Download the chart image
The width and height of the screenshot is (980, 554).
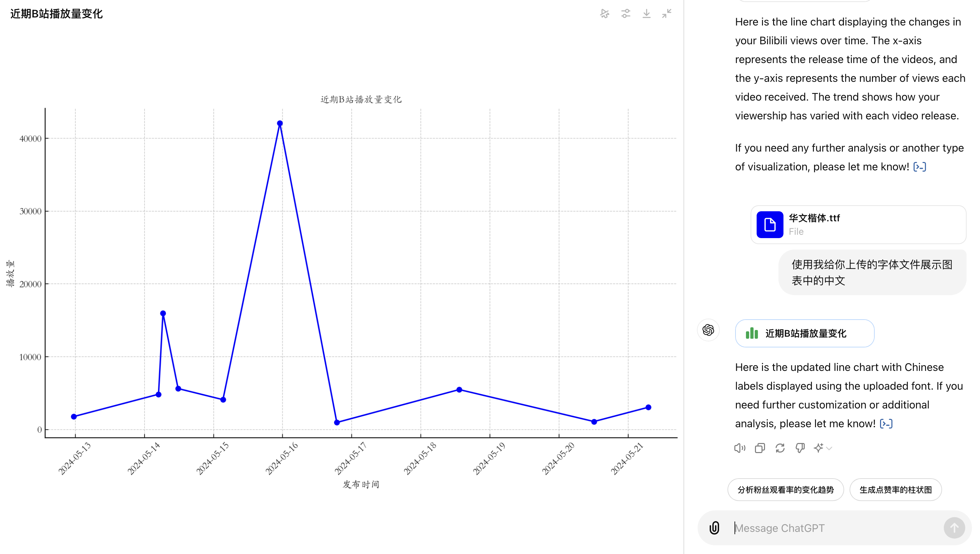[646, 14]
